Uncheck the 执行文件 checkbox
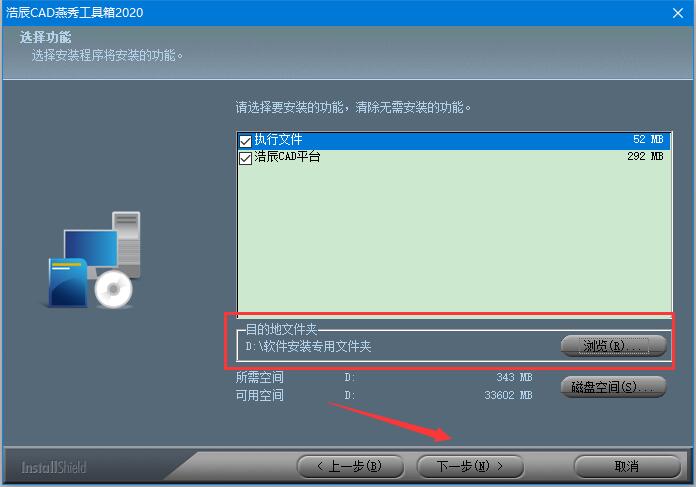Viewport: 696px width, 487px height. (x=245, y=141)
